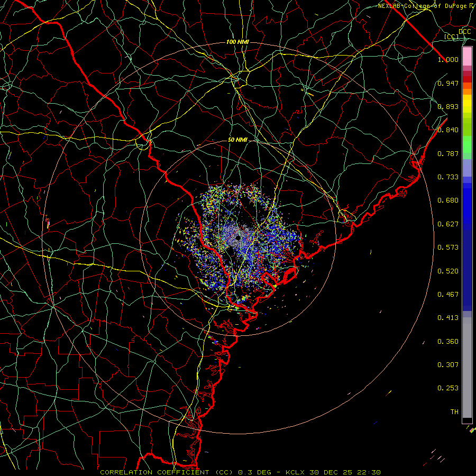Click the "100 NMI" range ring label
The image size is (476, 476).
coord(237,42)
